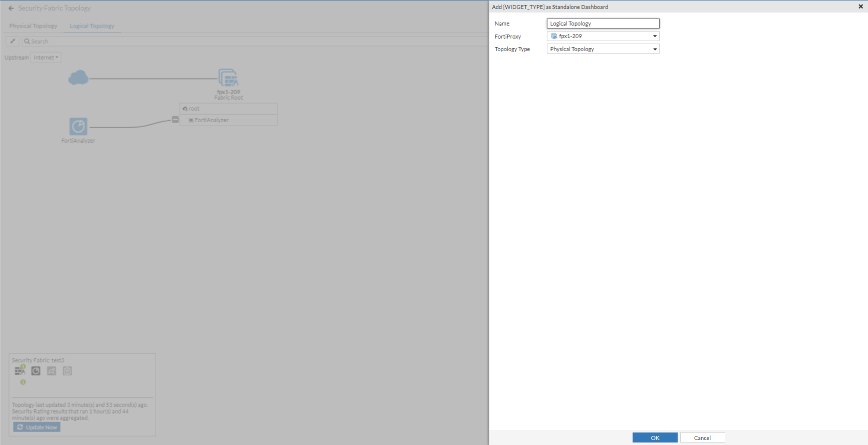Click the greyed sandbox icon in the Security Fabric panel
The width and height of the screenshot is (868, 445).
pos(52,371)
